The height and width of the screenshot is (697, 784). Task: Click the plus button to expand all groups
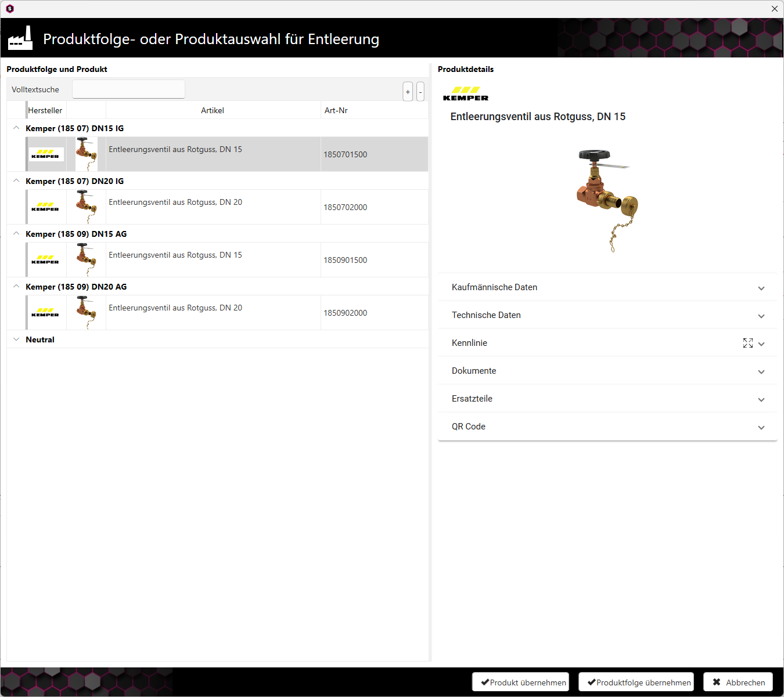point(408,92)
